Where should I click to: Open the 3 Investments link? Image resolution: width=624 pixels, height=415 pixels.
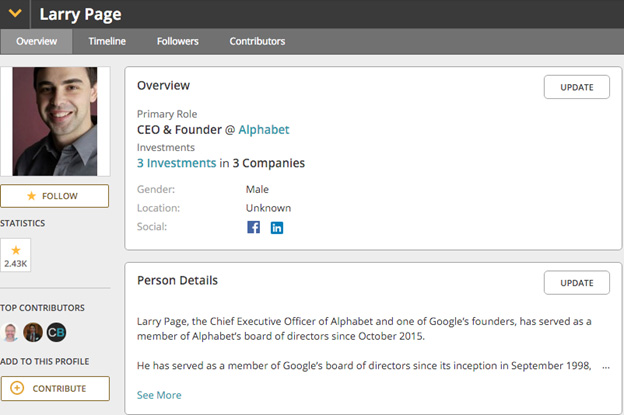pos(176,163)
